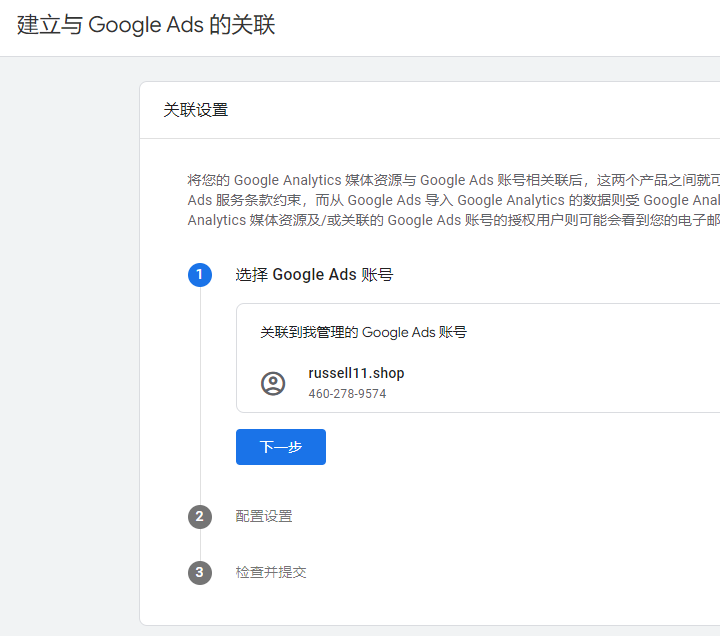Click the description line starting with Analytics 媒体资源及
This screenshot has height=636, width=720.
coord(450,220)
